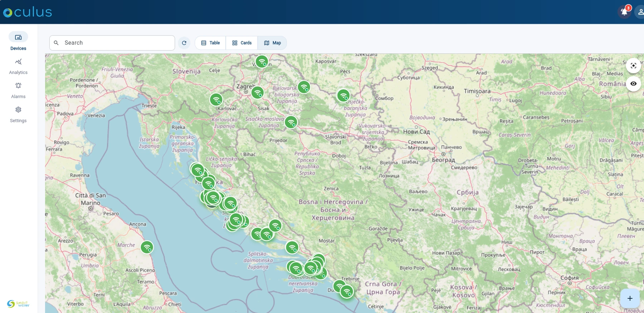Viewport: 644px width, 313px height.
Task: Toggle the map eye visibility button
Action: coord(633,84)
